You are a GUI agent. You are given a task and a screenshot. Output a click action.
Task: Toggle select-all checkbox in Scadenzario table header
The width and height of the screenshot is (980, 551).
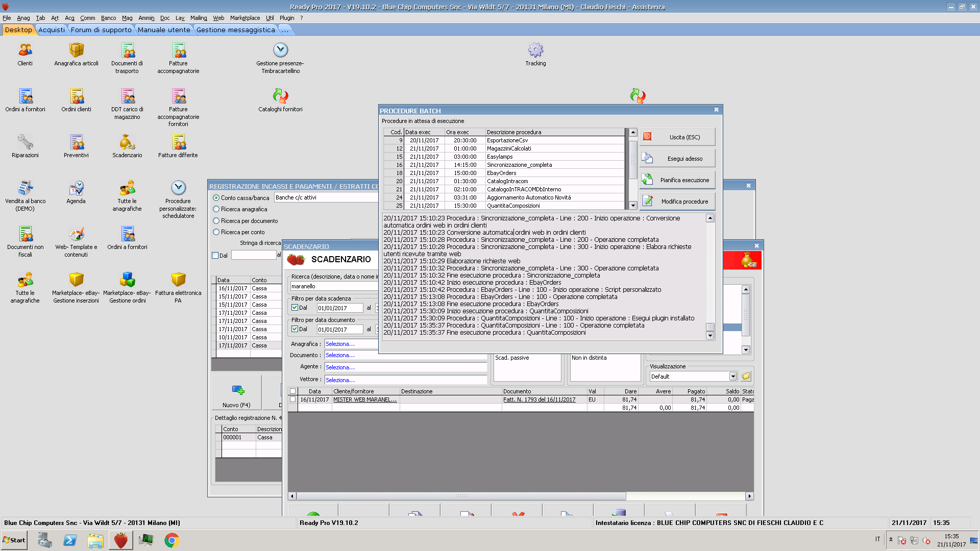[292, 391]
